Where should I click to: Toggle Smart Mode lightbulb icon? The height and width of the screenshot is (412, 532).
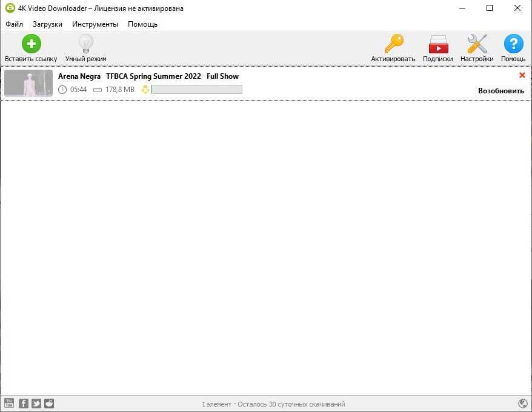(x=86, y=44)
